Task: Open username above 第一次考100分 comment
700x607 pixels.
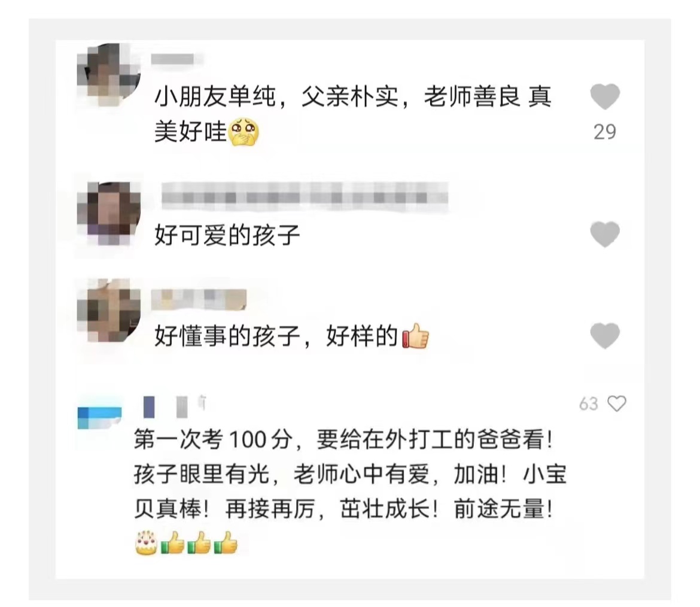Action: [174, 407]
